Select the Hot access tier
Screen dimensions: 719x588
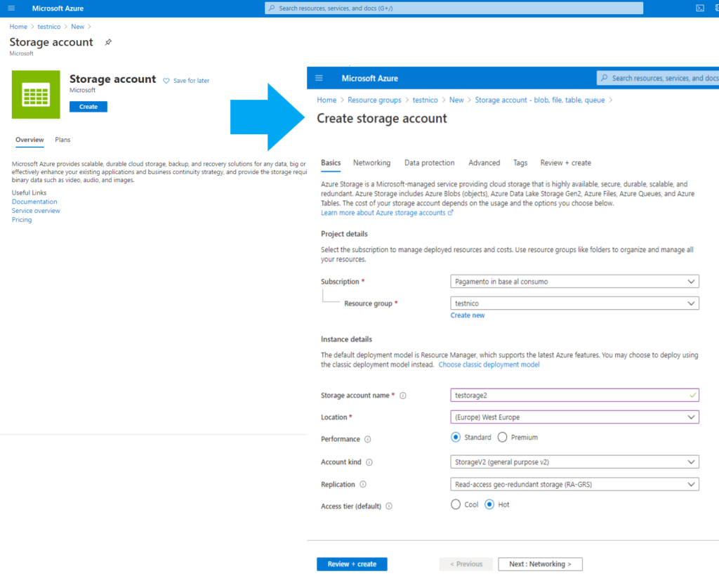[489, 504]
